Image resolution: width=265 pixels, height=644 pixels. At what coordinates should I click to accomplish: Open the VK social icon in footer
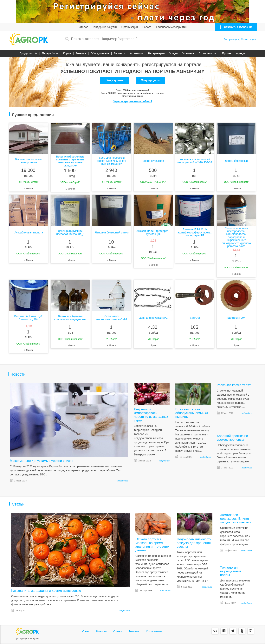(215, 631)
